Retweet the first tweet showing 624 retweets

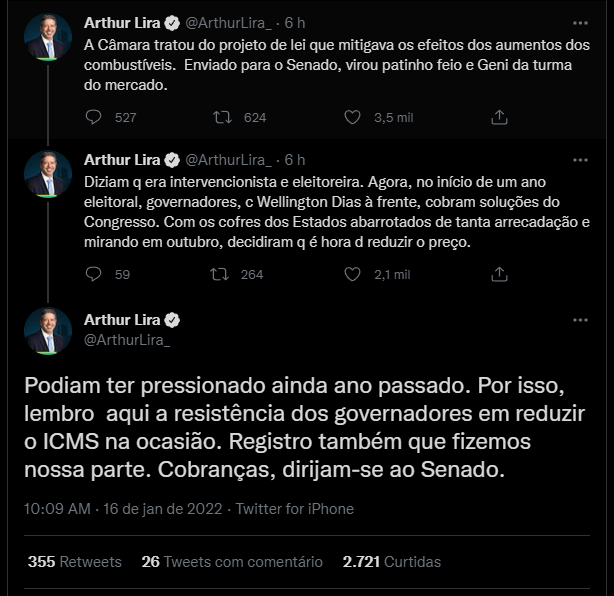[222, 117]
